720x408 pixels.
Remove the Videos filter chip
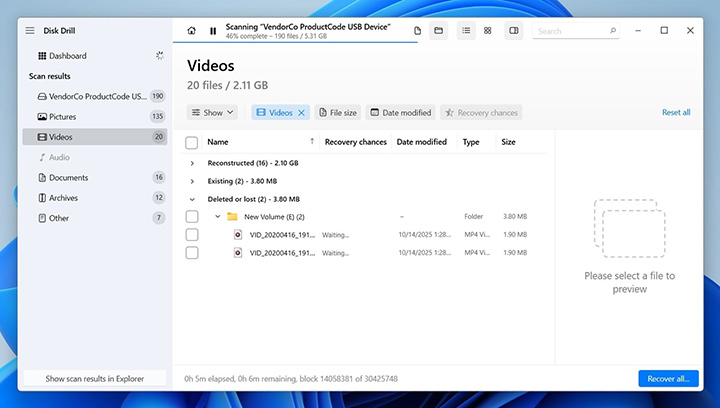(302, 112)
